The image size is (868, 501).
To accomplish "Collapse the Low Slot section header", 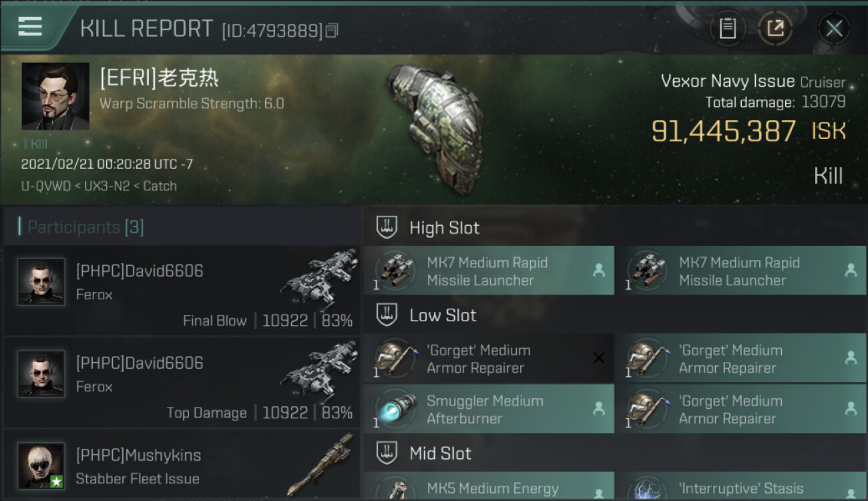I will [x=615, y=315].
